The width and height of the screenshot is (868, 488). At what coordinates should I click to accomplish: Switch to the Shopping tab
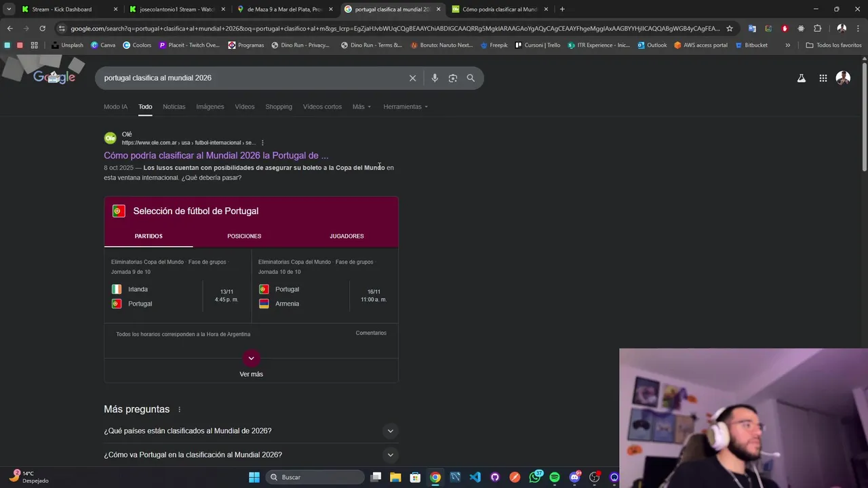tap(279, 106)
